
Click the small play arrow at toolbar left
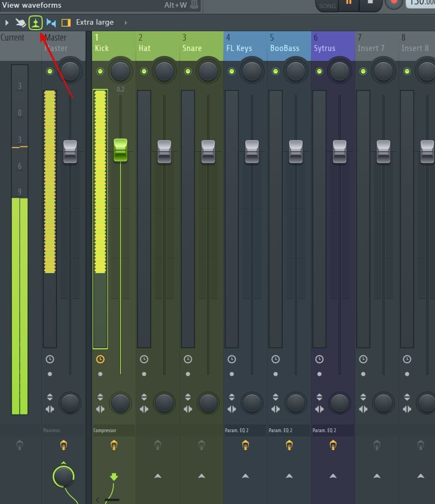tap(7, 22)
